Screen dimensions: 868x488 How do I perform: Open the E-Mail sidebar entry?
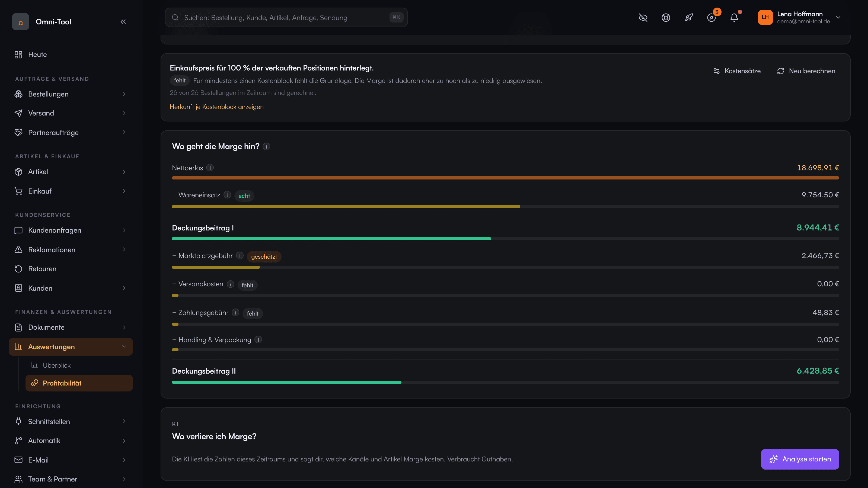point(71,460)
